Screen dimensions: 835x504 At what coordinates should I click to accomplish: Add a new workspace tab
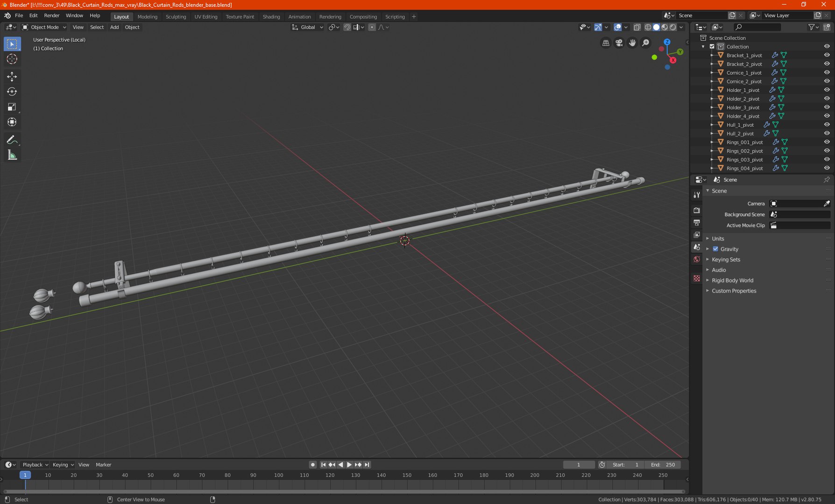click(x=414, y=16)
